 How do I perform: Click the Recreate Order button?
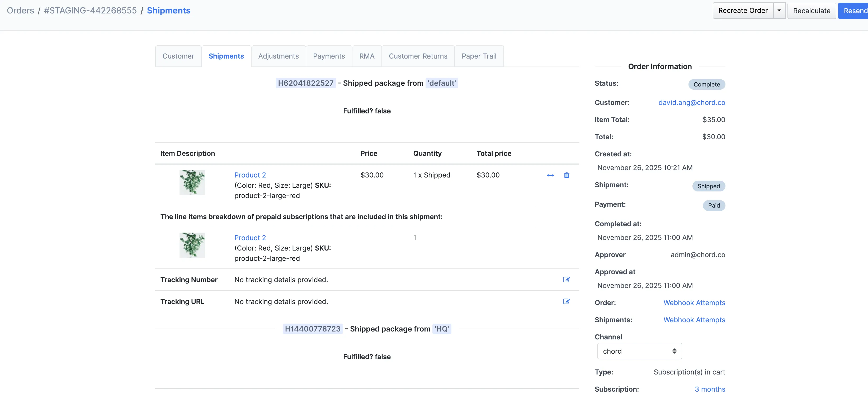click(x=743, y=11)
